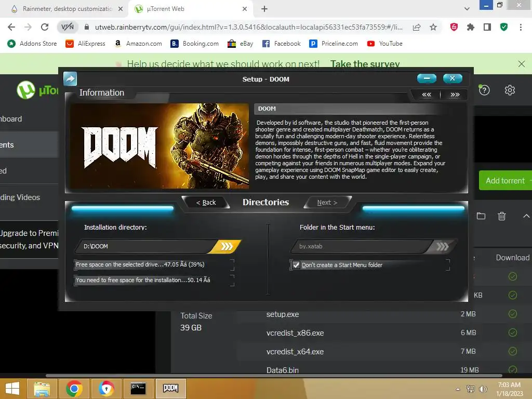Uncheck Don't create a Start Menu folder
532x399 pixels.
pyautogui.click(x=296, y=265)
